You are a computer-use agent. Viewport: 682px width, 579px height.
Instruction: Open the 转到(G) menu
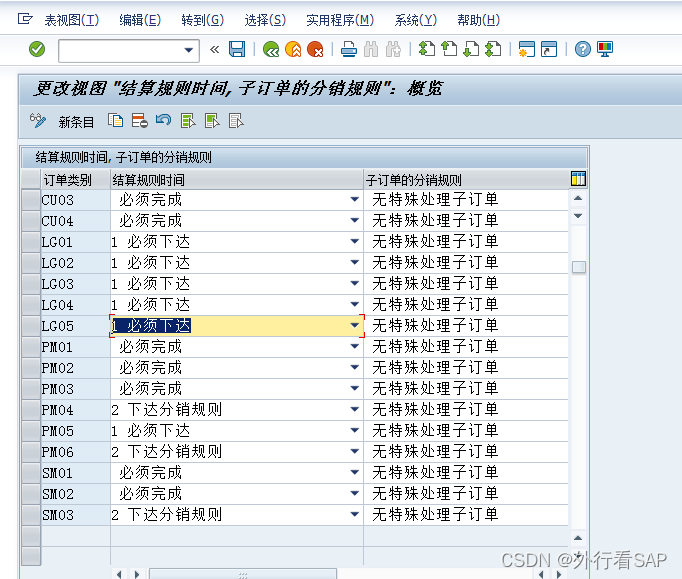point(203,20)
